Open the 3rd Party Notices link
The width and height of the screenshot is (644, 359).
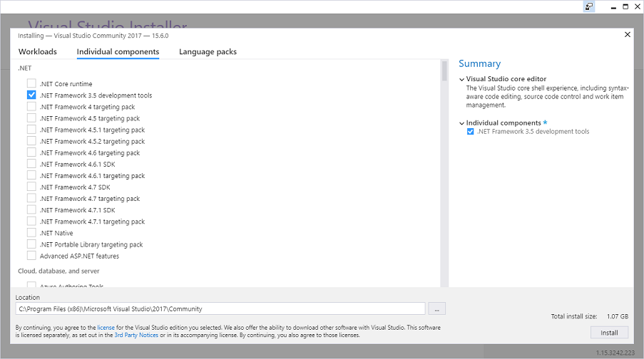136,335
